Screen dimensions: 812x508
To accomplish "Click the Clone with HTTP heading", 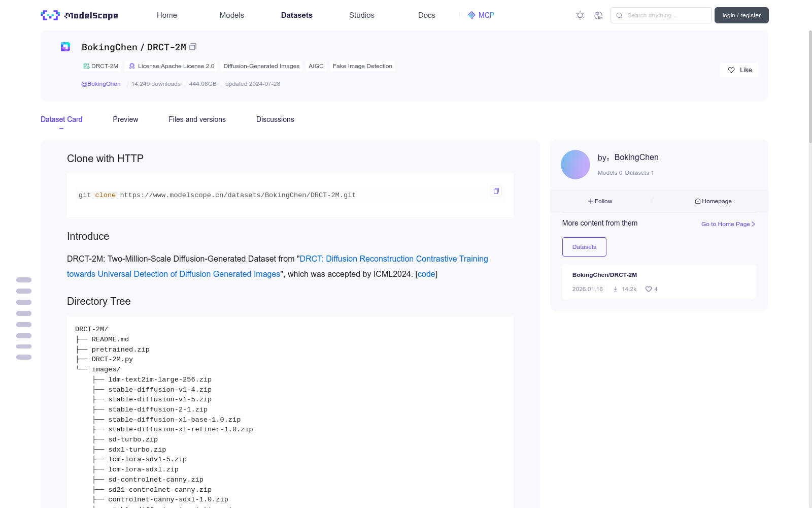I will click(105, 158).
